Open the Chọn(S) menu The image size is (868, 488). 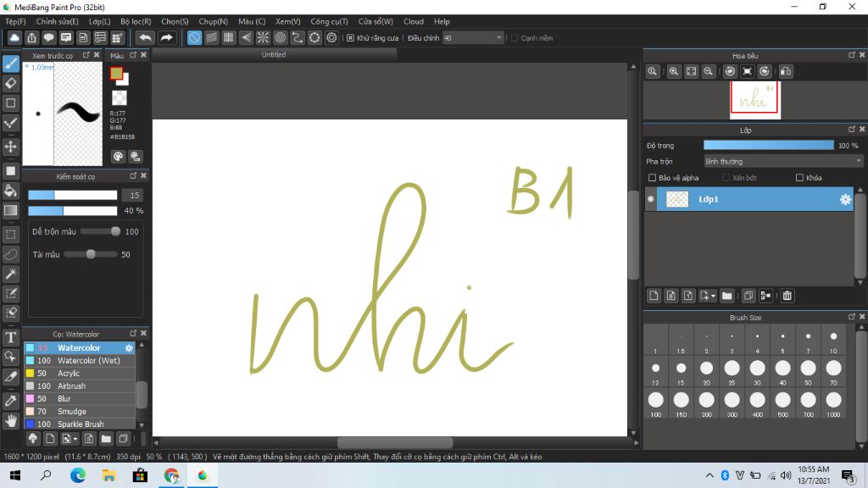(x=175, y=21)
